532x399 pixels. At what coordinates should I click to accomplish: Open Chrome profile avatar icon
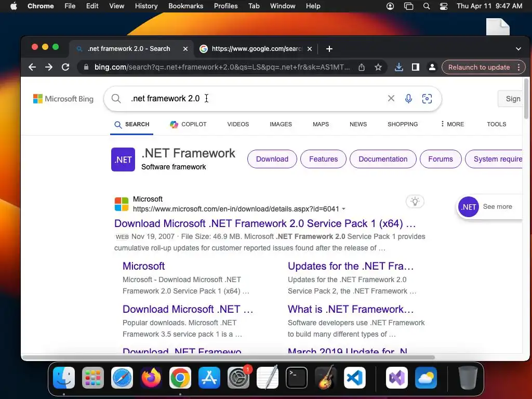click(432, 67)
